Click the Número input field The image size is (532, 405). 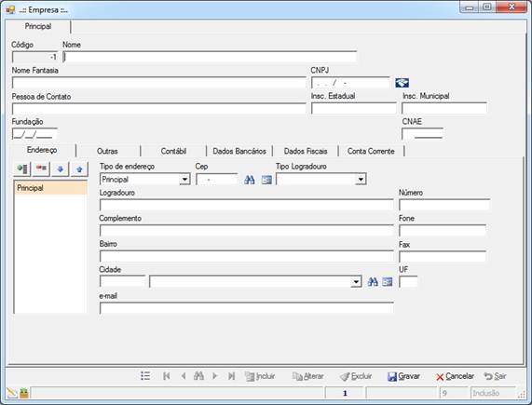point(444,205)
